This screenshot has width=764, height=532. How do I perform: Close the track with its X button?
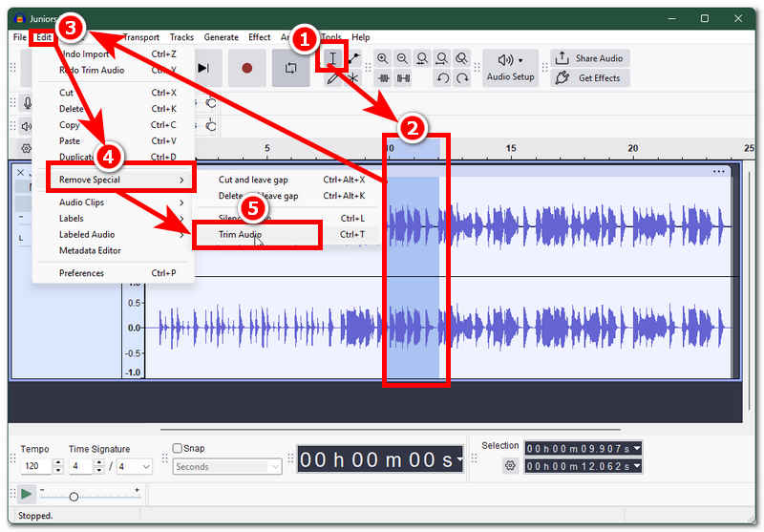(x=20, y=173)
